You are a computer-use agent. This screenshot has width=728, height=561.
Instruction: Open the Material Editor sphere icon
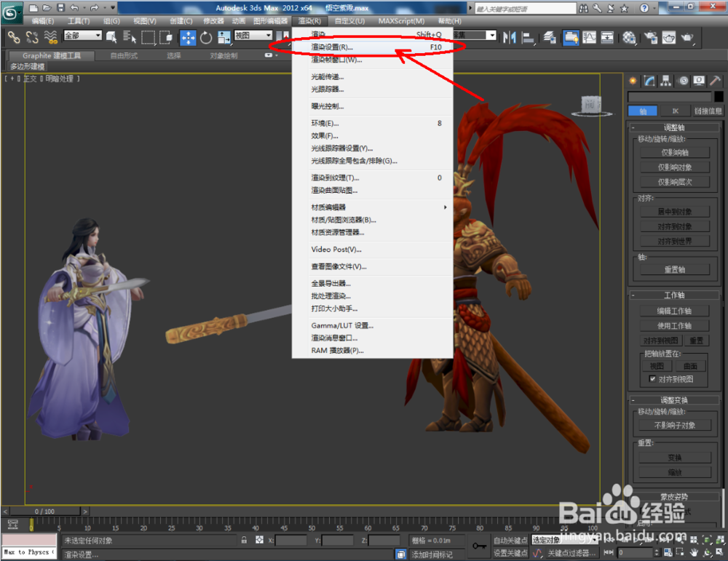pos(629,37)
